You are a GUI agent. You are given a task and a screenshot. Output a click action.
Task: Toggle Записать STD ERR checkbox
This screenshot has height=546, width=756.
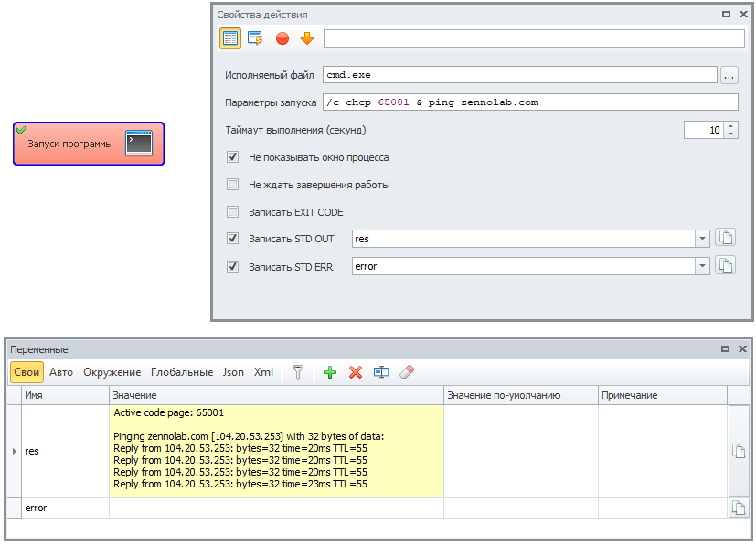[x=232, y=266]
